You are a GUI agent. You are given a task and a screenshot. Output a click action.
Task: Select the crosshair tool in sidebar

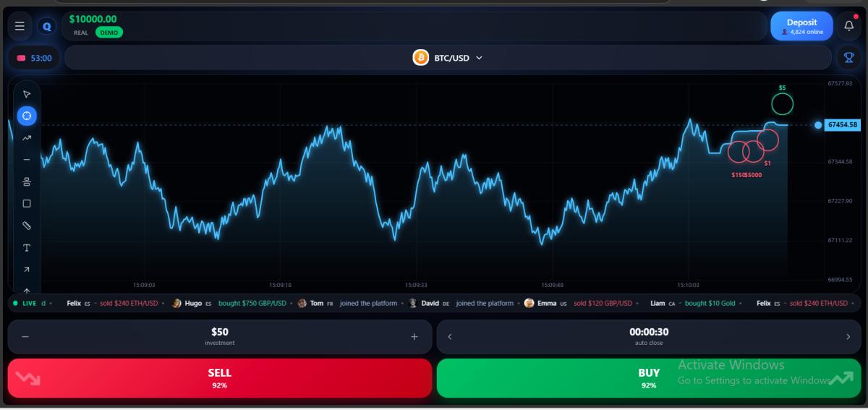27,116
